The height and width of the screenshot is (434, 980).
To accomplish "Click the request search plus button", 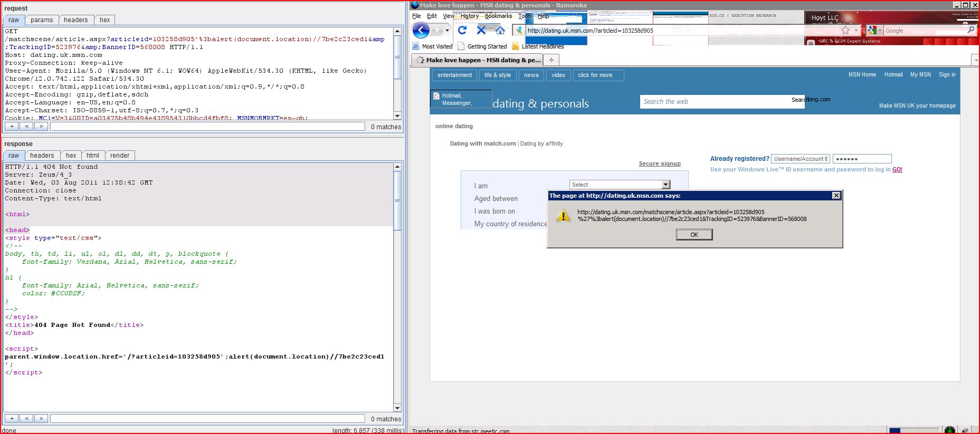I will click(x=12, y=127).
